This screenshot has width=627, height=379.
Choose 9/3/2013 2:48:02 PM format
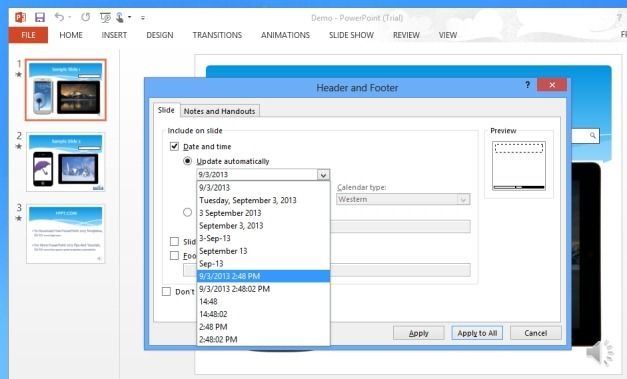(x=263, y=289)
